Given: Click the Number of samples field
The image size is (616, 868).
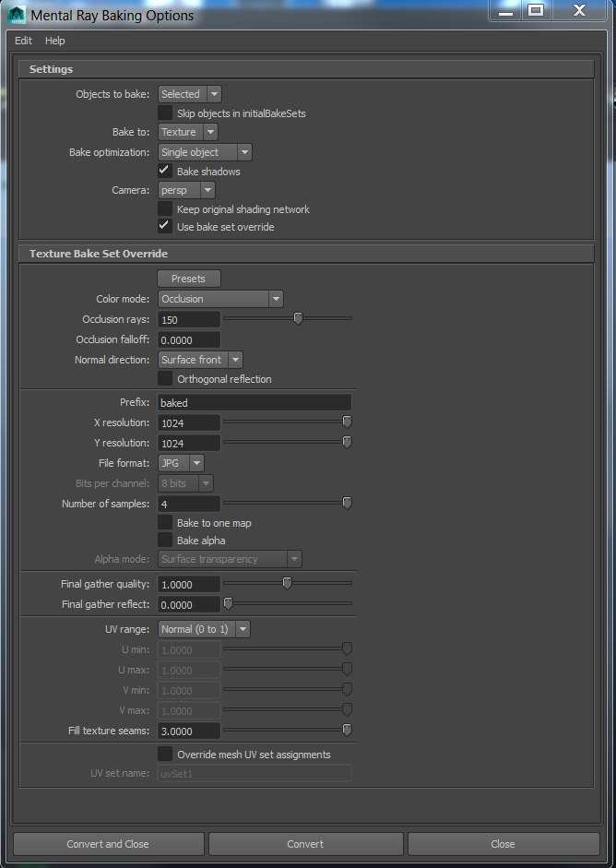Looking at the screenshot, I should click(x=189, y=504).
